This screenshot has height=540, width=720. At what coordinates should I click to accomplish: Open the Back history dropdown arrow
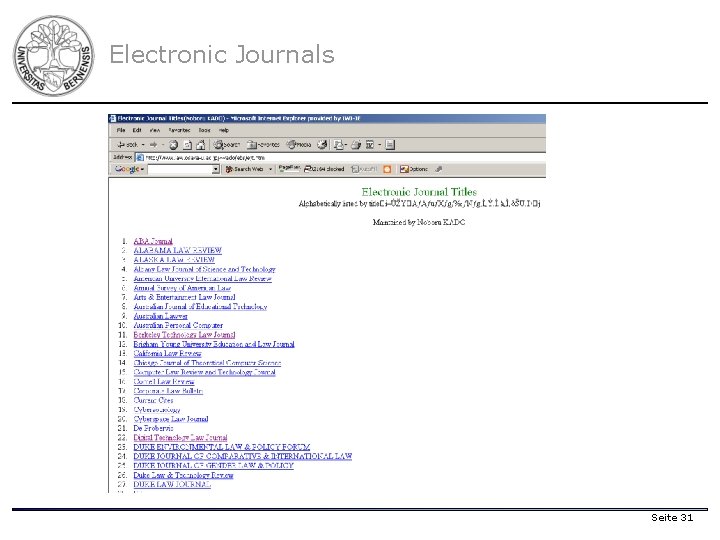click(143, 145)
